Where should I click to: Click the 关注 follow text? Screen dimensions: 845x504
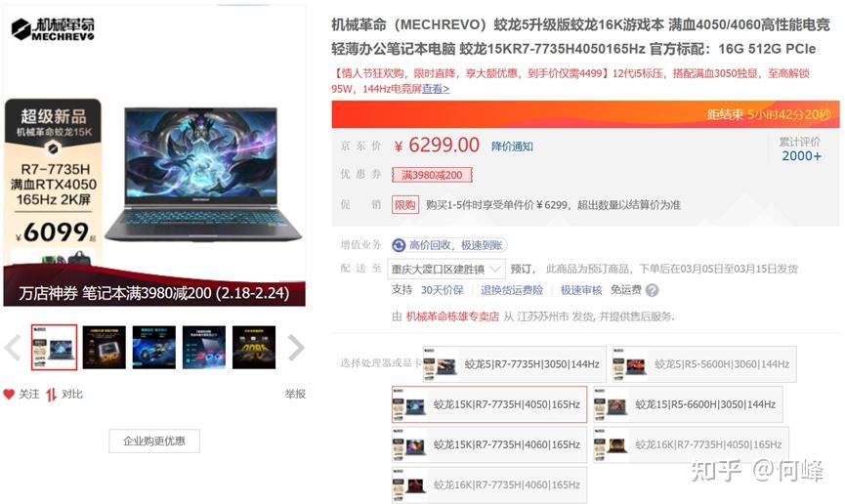(29, 394)
